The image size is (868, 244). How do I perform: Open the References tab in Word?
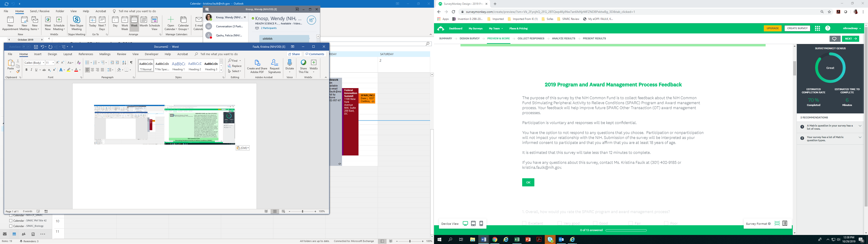pos(86,54)
